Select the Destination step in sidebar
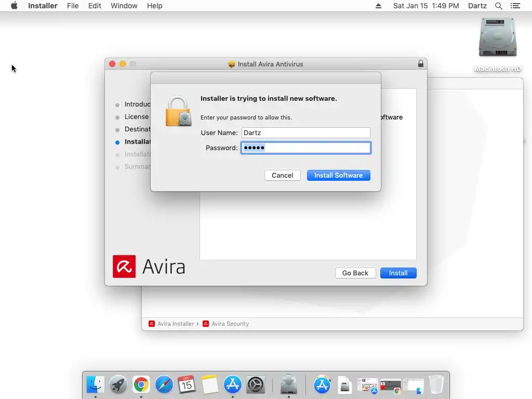Screen dimensions: 532x399 (137, 129)
